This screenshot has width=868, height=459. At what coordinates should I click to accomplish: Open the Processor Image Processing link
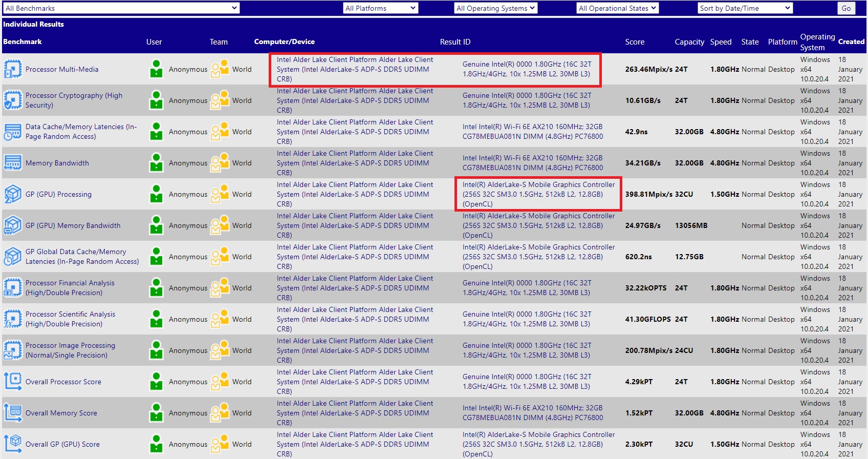click(71, 350)
